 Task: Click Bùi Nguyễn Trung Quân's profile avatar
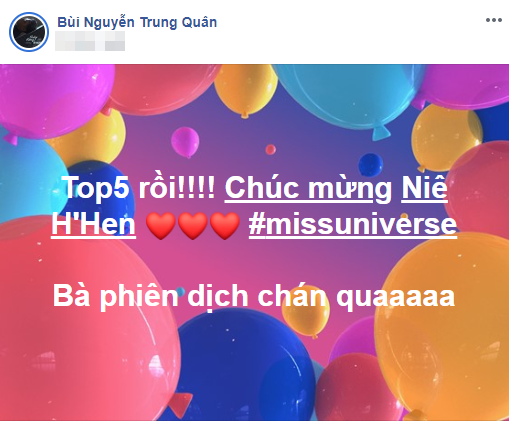tap(29, 32)
